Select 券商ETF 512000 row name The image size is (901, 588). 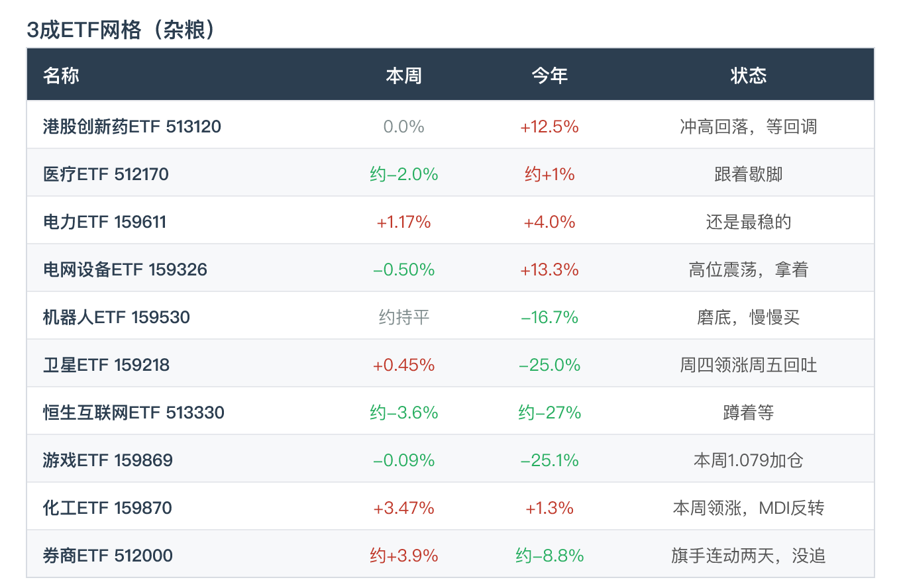click(x=108, y=556)
